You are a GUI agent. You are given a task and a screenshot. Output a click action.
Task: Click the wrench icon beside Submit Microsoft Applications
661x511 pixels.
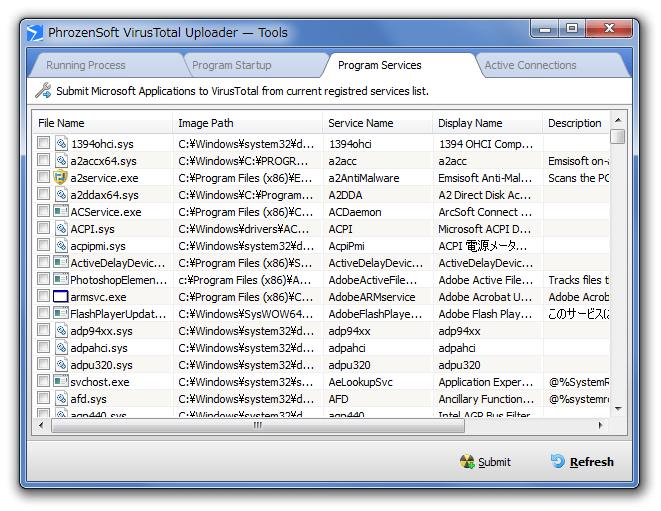[x=43, y=91]
